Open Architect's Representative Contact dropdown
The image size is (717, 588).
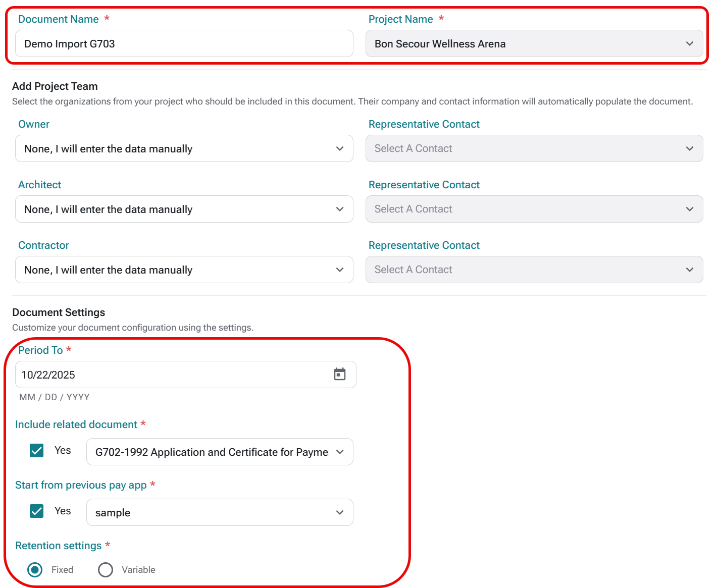tap(534, 209)
